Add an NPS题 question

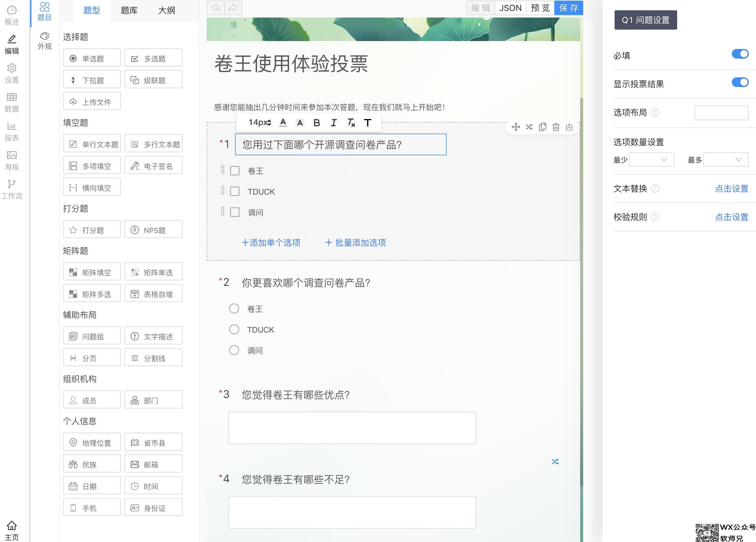(153, 230)
